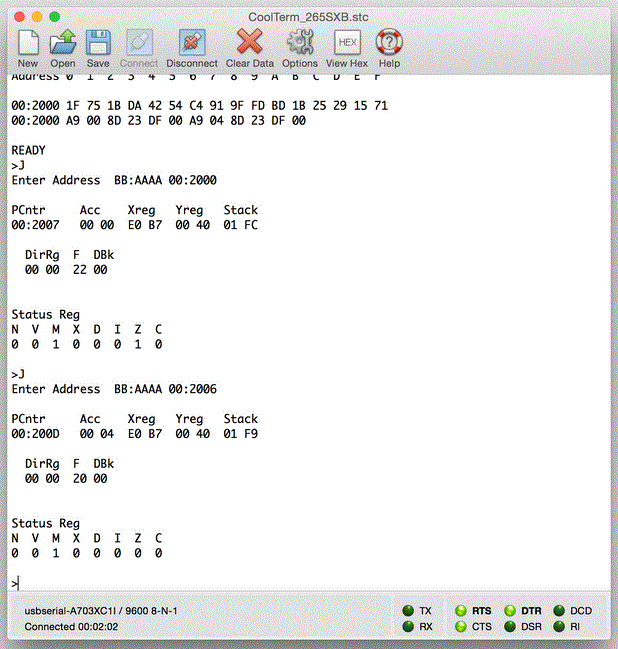Click the RI status LED
Screen dimensions: 618x649
(559, 626)
